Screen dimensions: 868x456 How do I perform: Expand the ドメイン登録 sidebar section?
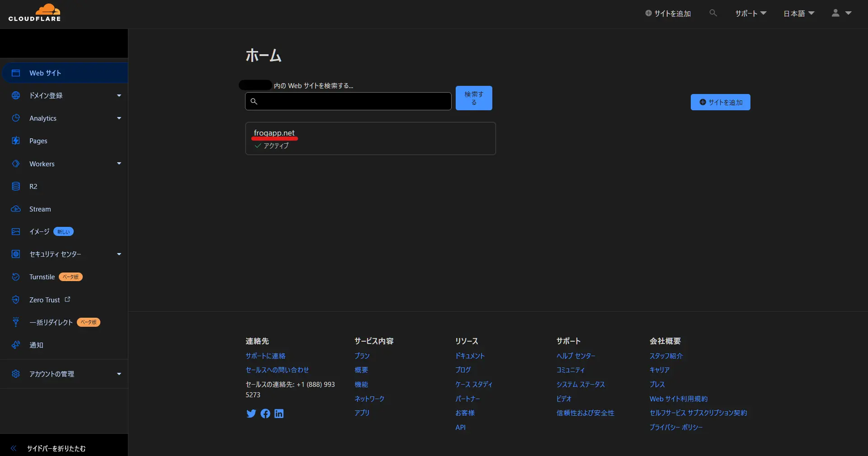click(119, 95)
